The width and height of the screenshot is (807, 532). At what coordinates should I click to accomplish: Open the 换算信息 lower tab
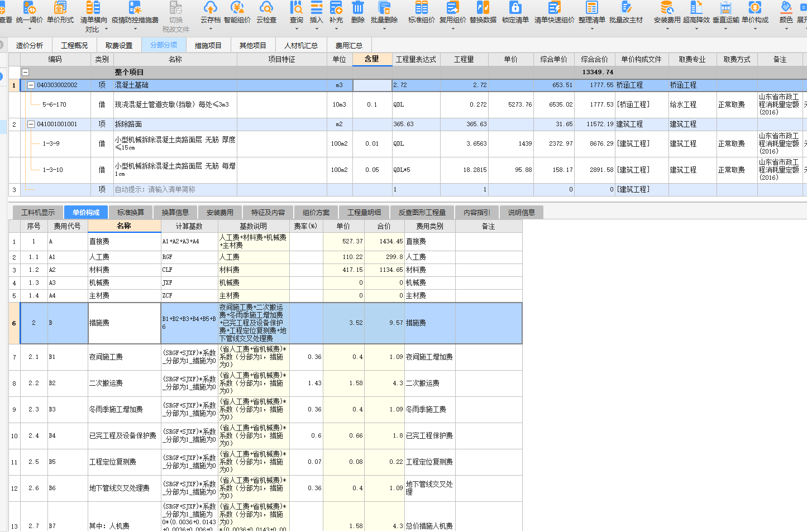175,213
